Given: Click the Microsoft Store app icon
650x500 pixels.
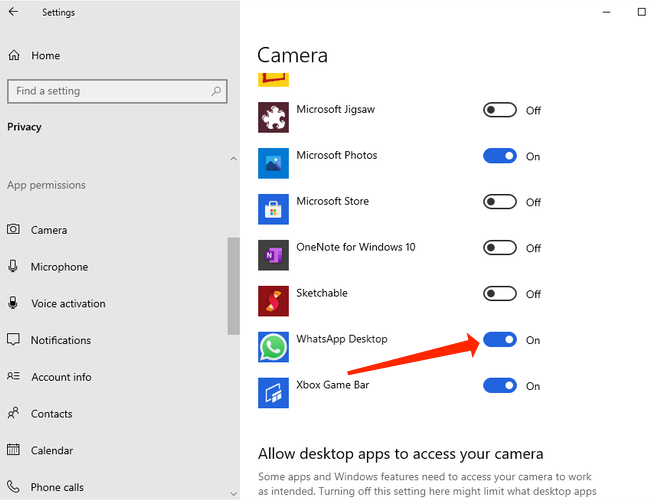Looking at the screenshot, I should [273, 209].
